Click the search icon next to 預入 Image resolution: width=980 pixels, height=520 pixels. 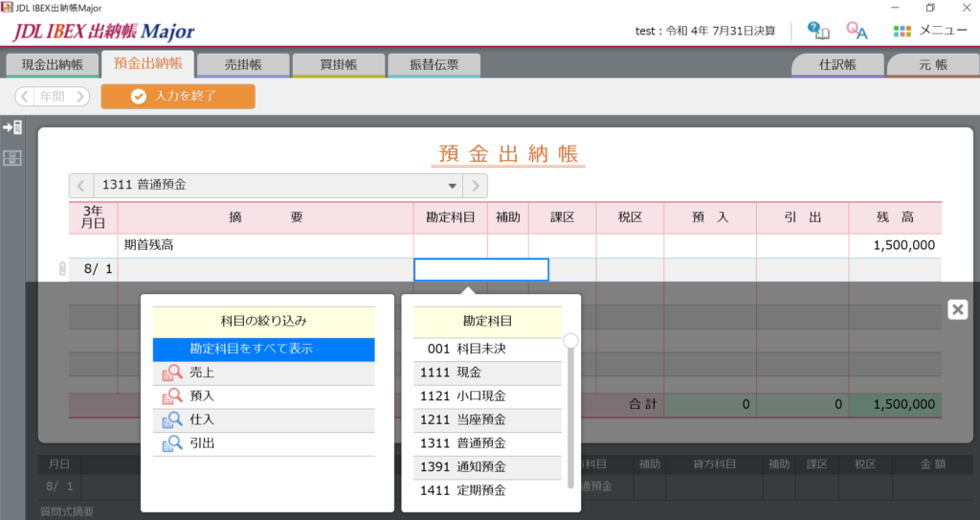pyautogui.click(x=172, y=396)
